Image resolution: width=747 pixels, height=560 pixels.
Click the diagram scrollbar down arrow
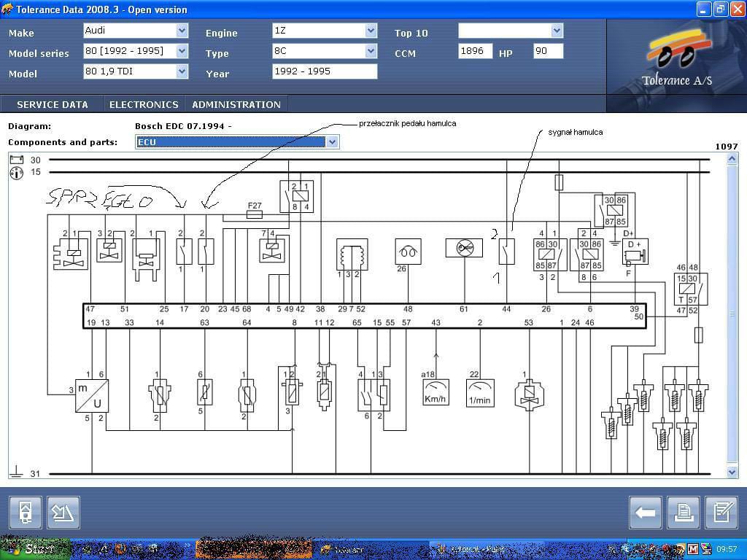click(x=732, y=472)
